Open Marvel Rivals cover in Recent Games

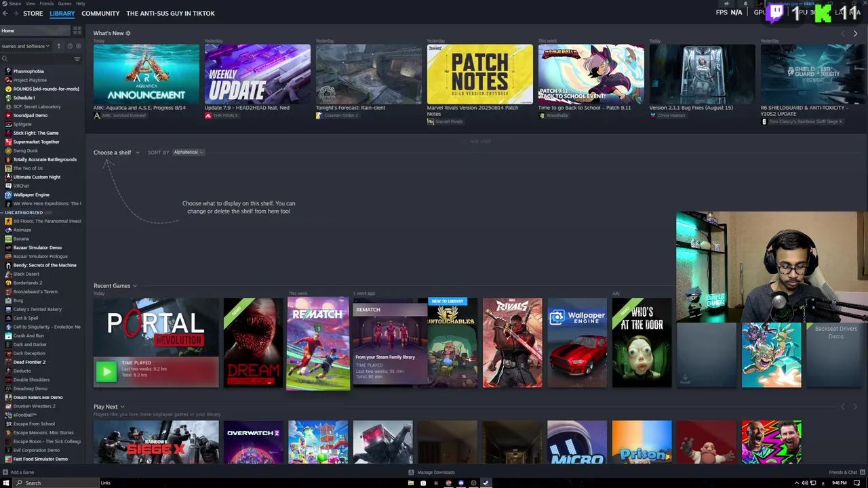coord(512,343)
